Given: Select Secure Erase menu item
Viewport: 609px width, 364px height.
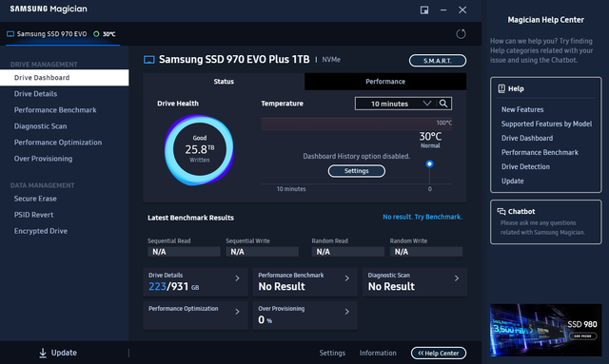Looking at the screenshot, I should point(35,199).
